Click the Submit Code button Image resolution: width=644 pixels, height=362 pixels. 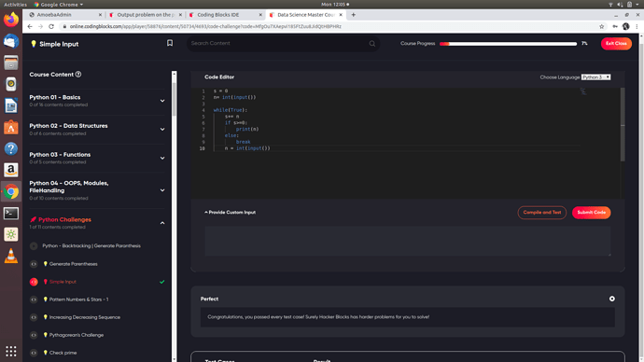pos(592,213)
